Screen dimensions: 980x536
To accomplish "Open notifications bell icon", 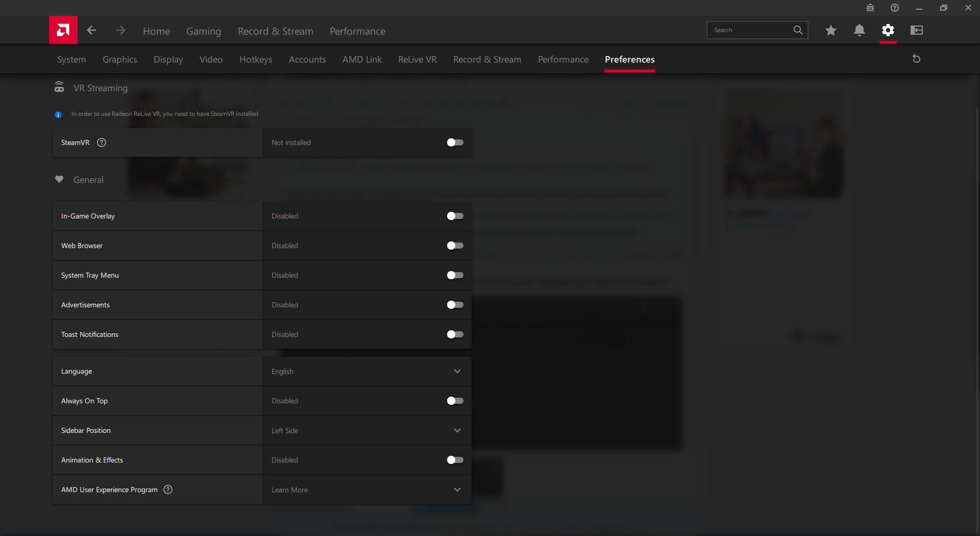I will pyautogui.click(x=860, y=30).
